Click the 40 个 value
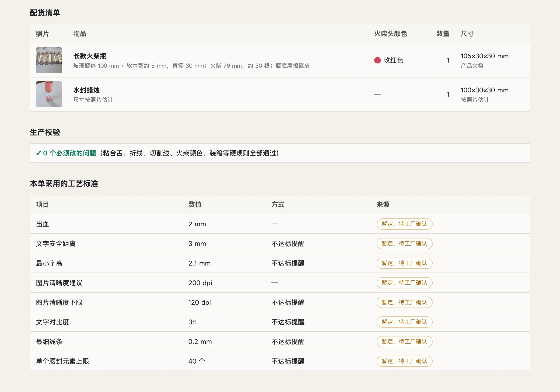 click(x=197, y=361)
